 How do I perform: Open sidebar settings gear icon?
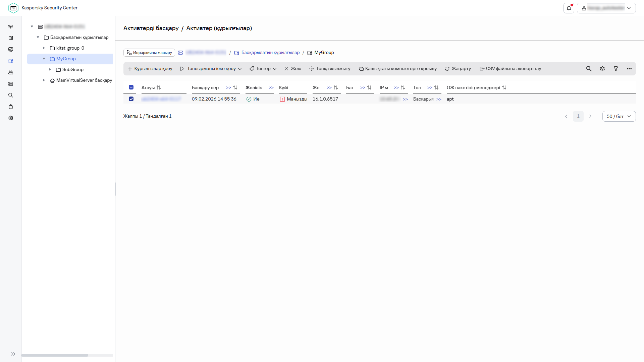[11, 118]
